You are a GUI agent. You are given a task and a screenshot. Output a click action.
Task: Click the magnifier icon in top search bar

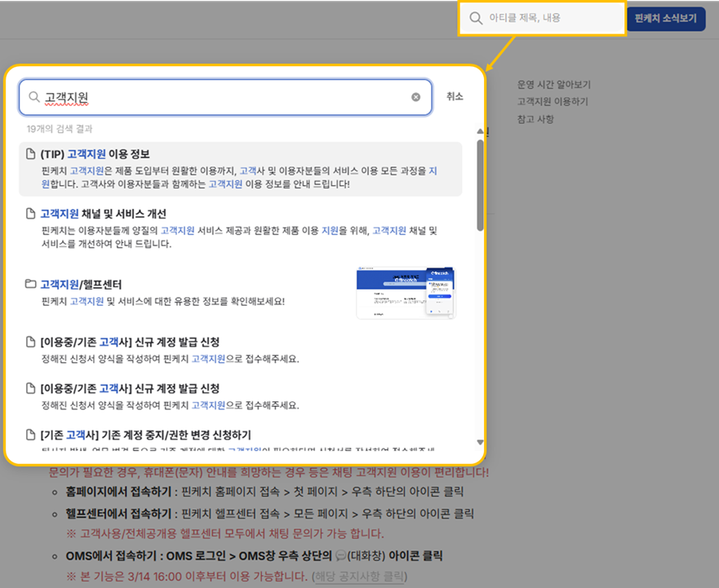tap(476, 18)
